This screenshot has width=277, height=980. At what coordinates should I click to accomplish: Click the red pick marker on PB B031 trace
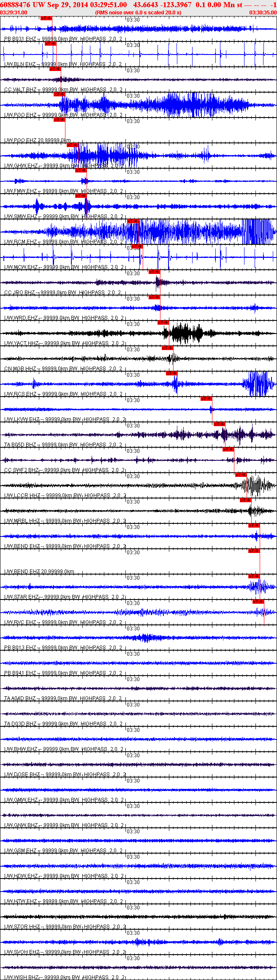click(x=46, y=18)
